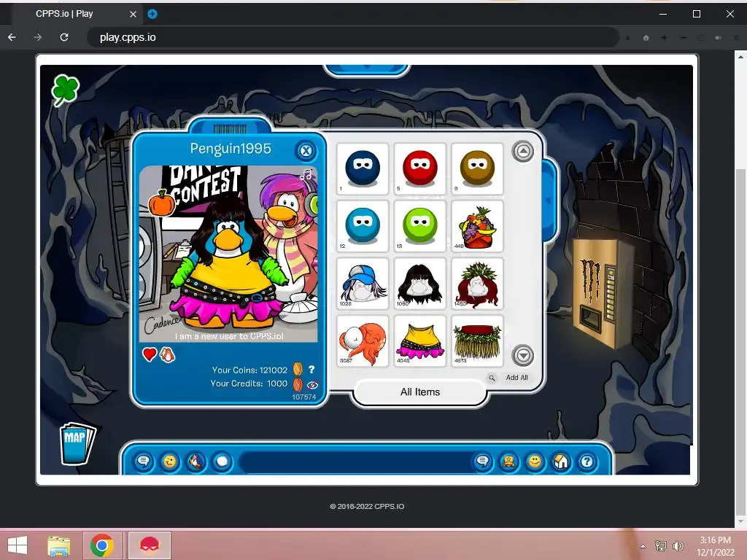Choose brown penguin color 9
Image resolution: width=747 pixels, height=560 pixels.
[x=477, y=169]
